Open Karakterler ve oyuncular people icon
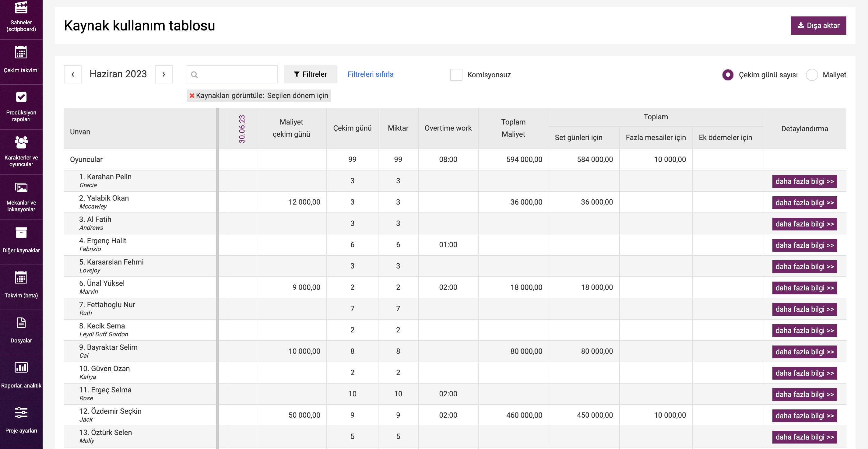 (21, 142)
